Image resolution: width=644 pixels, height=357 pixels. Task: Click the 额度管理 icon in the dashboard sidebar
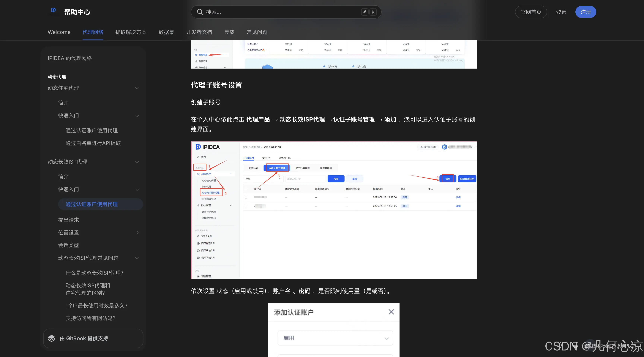coord(198,276)
